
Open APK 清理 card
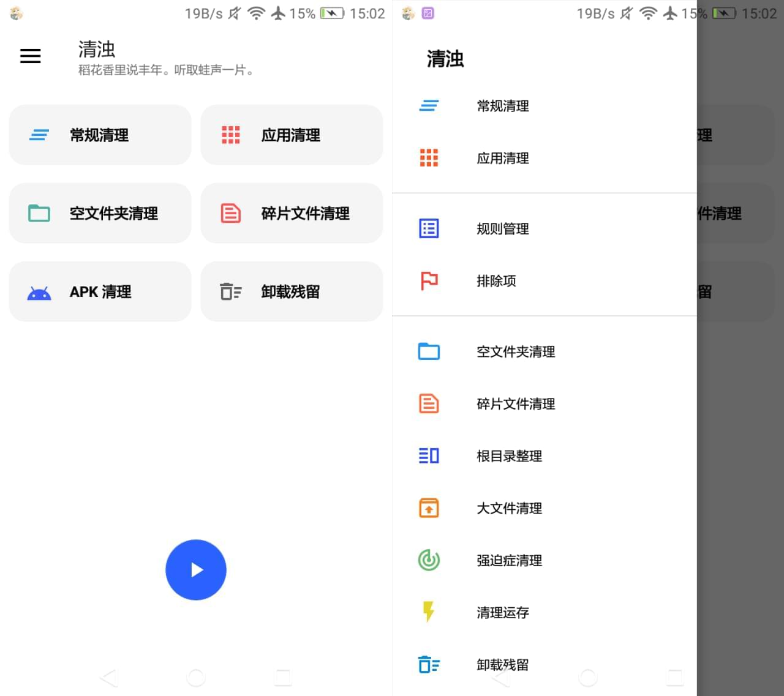[x=100, y=291]
